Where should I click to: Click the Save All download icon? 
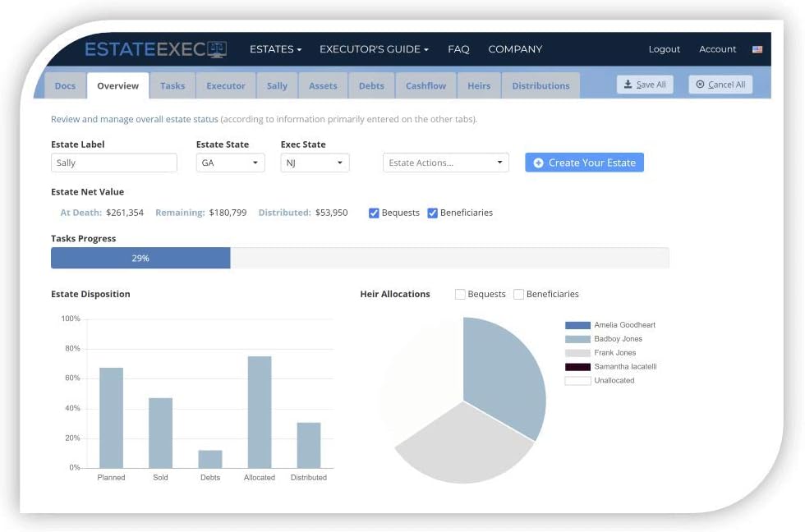(628, 85)
